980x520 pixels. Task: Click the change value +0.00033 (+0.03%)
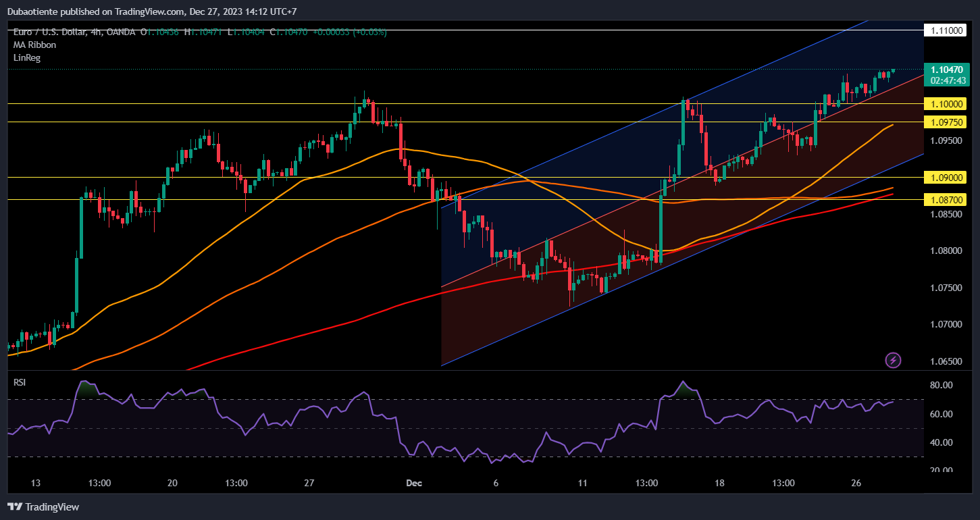[x=350, y=32]
